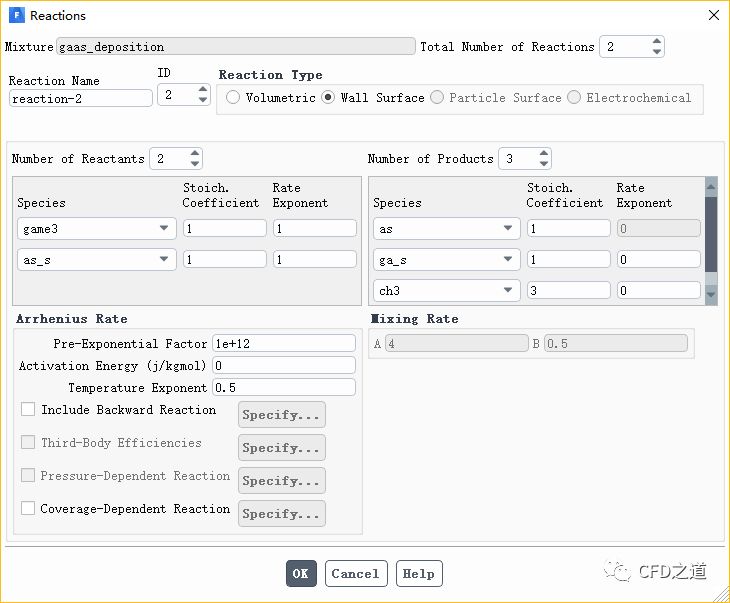The height and width of the screenshot is (603, 730).
Task: Click the Pre-Exponential Factor field
Action: point(284,344)
